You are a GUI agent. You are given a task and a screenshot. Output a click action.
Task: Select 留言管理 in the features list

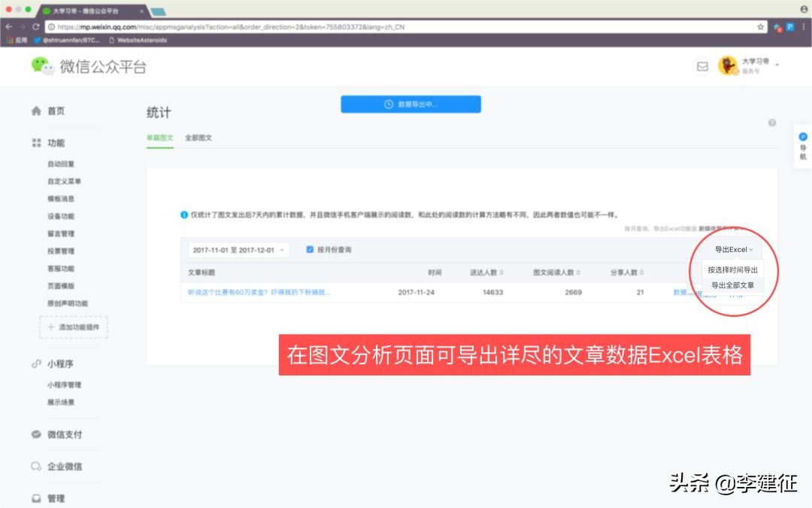pyautogui.click(x=59, y=233)
